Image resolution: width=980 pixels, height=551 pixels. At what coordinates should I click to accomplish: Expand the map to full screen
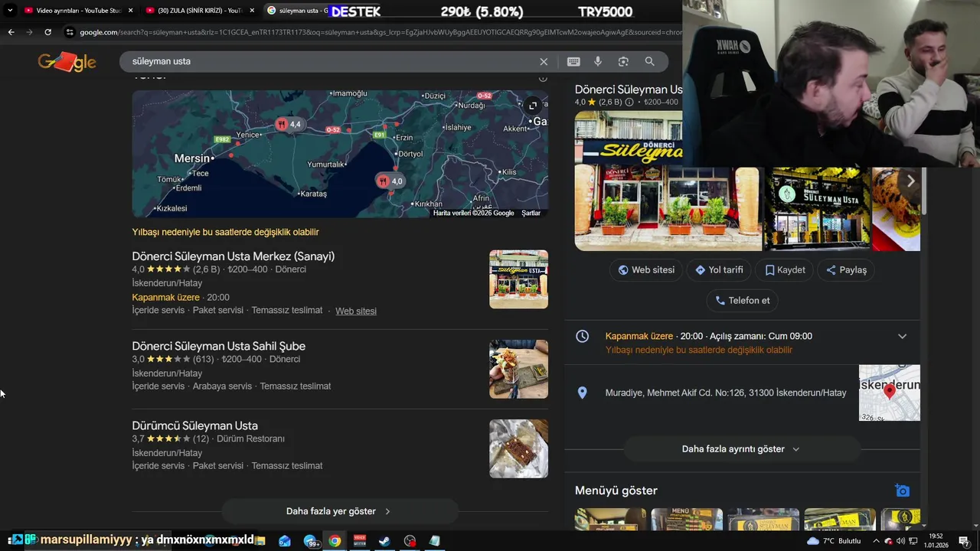(x=533, y=106)
